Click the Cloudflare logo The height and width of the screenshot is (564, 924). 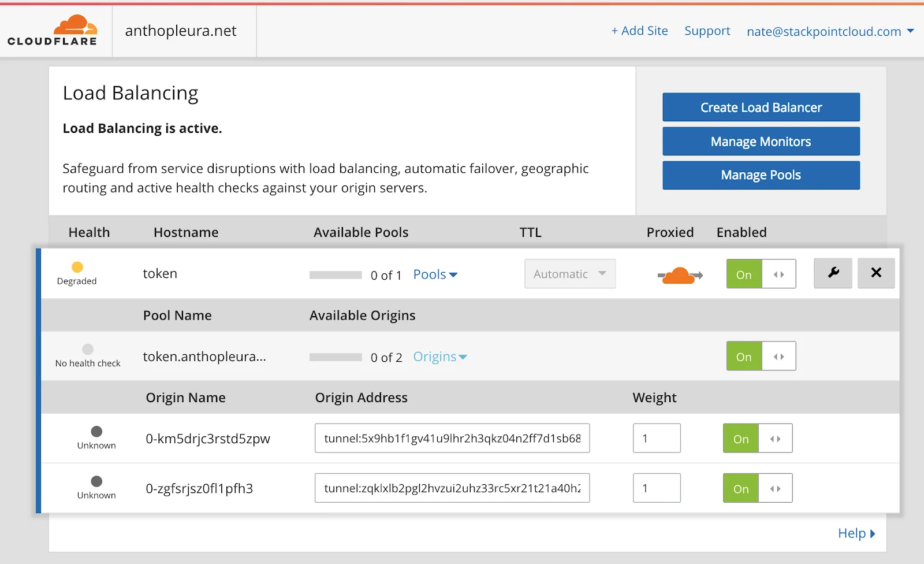pos(52,31)
